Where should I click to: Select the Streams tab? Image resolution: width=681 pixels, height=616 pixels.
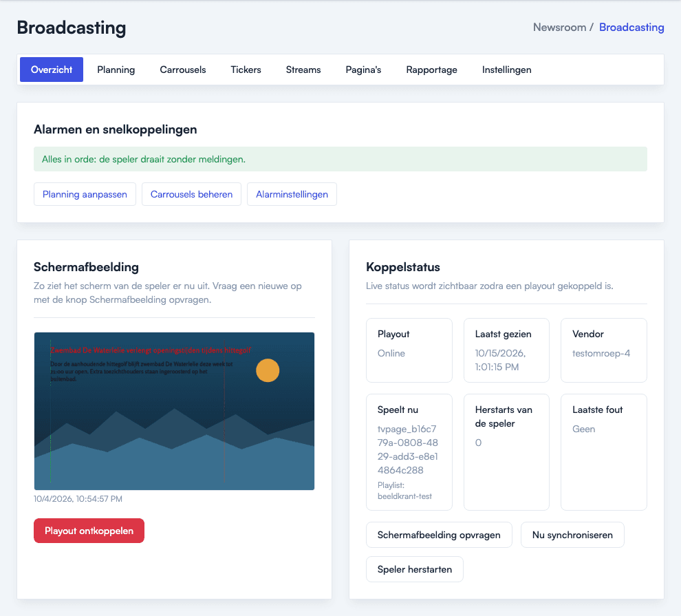303,70
